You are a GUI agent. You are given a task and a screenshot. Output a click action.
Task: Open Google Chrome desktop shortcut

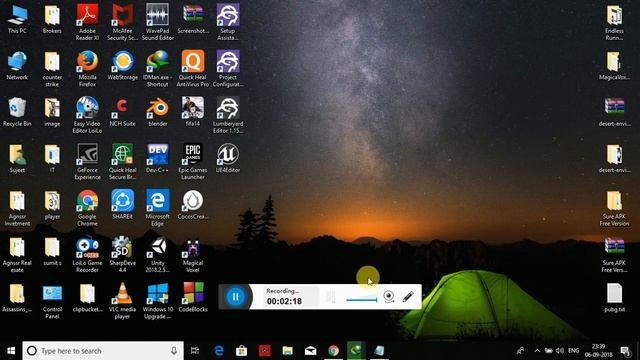87,209
